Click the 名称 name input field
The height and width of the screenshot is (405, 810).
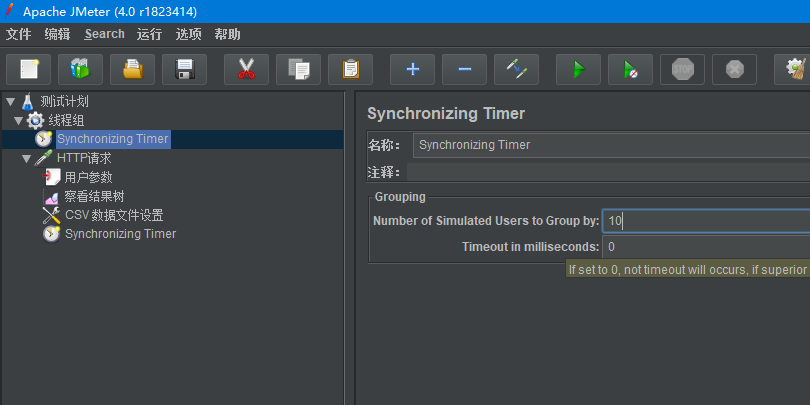tap(612, 145)
